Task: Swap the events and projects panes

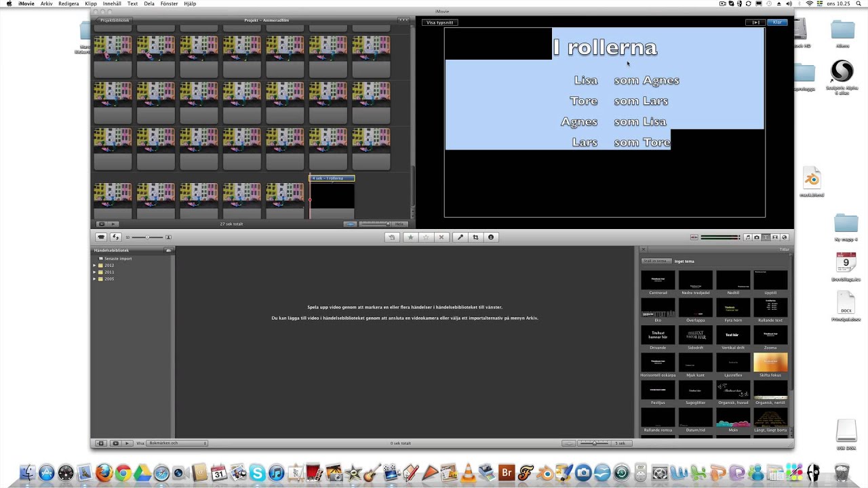Action: click(x=115, y=237)
